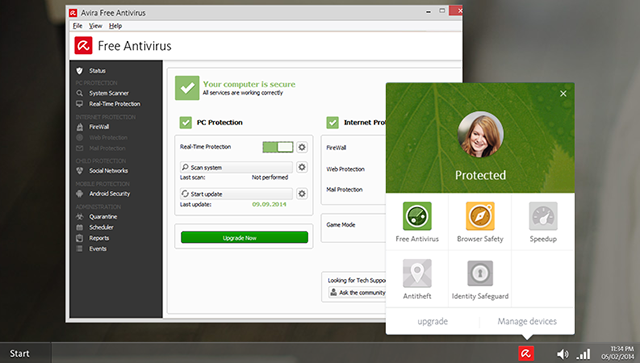This screenshot has width=640, height=363.
Task: Open the View menu
Action: point(96,26)
